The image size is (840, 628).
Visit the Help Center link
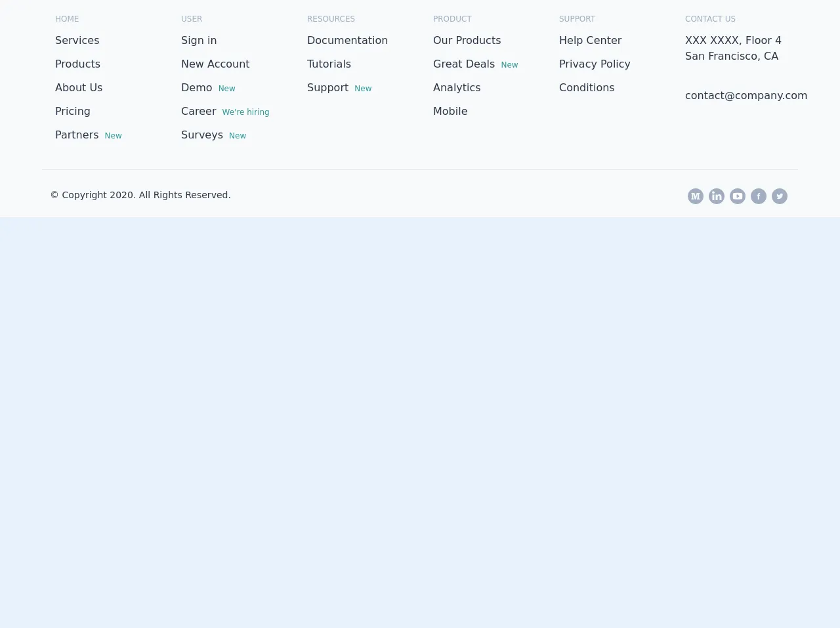coord(590,41)
